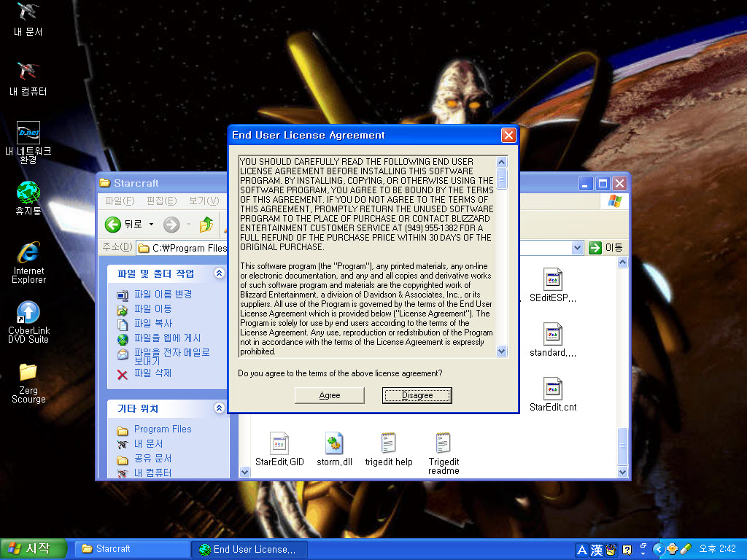The width and height of the screenshot is (747, 560).
Task: Select Internet Explorer desktop icon
Action: 28,262
